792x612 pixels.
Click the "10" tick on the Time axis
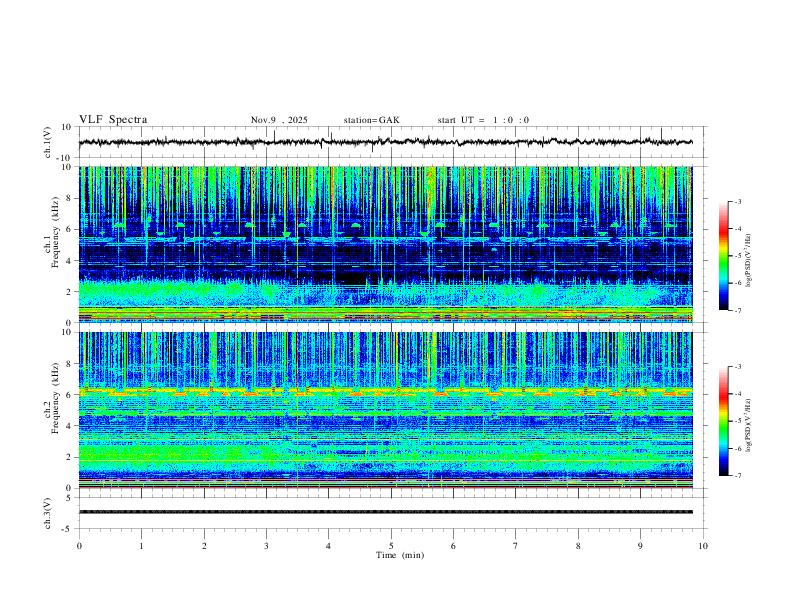(703, 546)
